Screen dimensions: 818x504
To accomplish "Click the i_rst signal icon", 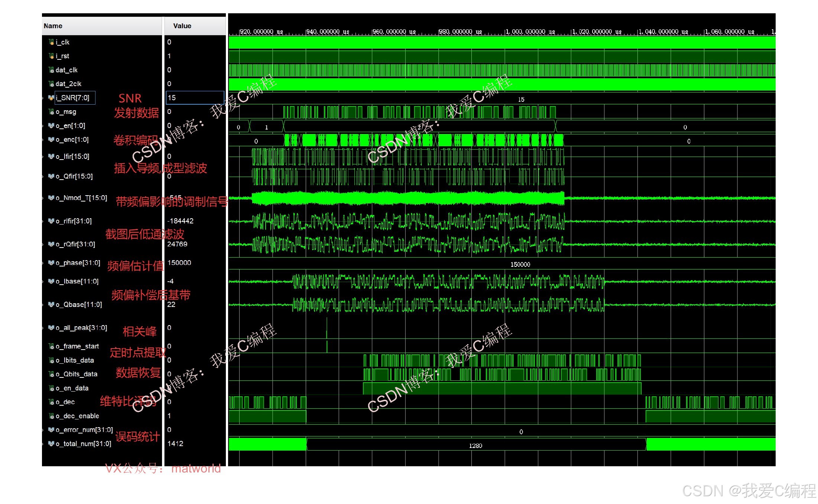I will (51, 56).
